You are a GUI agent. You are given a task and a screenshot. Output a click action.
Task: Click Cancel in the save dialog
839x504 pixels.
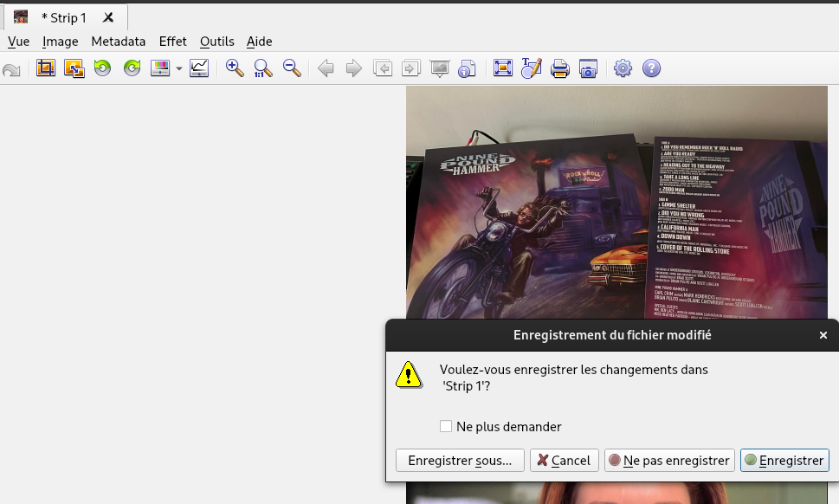[564, 461]
